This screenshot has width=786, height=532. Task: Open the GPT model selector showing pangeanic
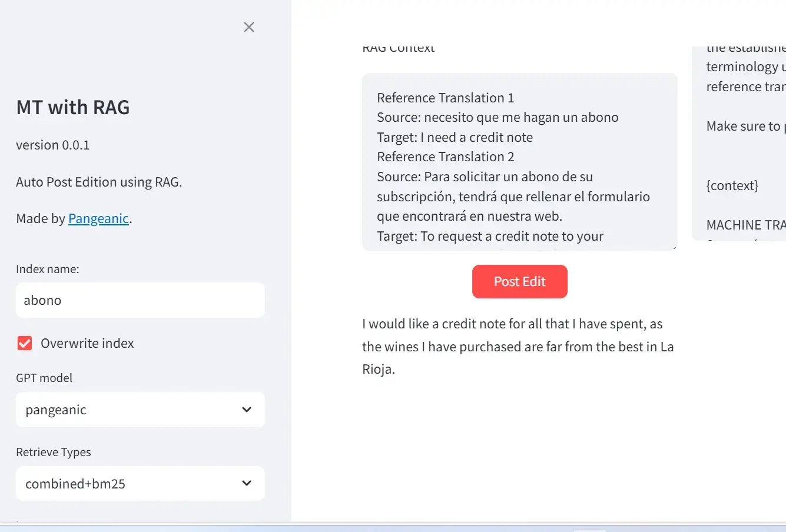140,410
